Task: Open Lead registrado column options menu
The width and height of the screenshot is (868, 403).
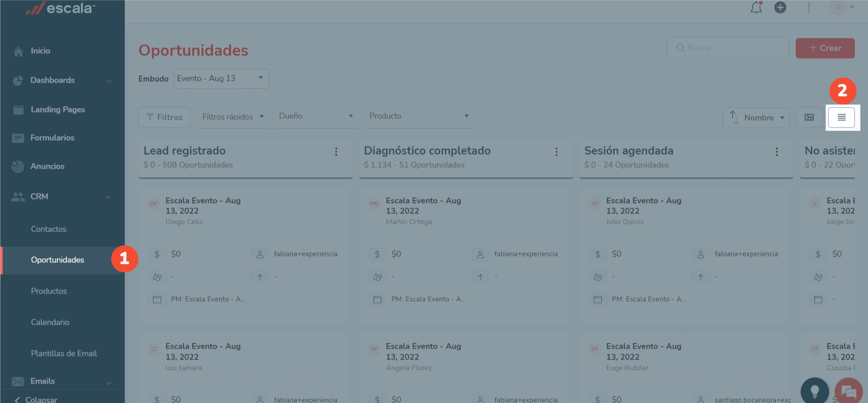Action: point(336,152)
